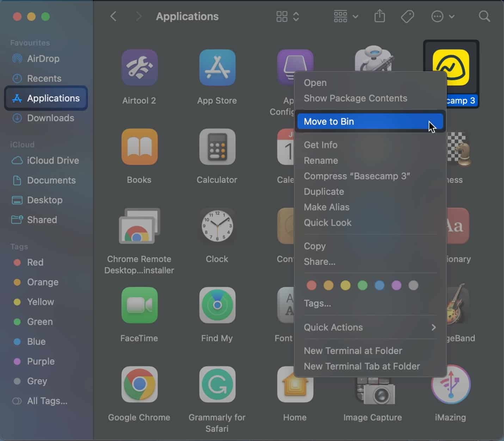Choose Make Alias
504x441 pixels.
click(x=370, y=207)
